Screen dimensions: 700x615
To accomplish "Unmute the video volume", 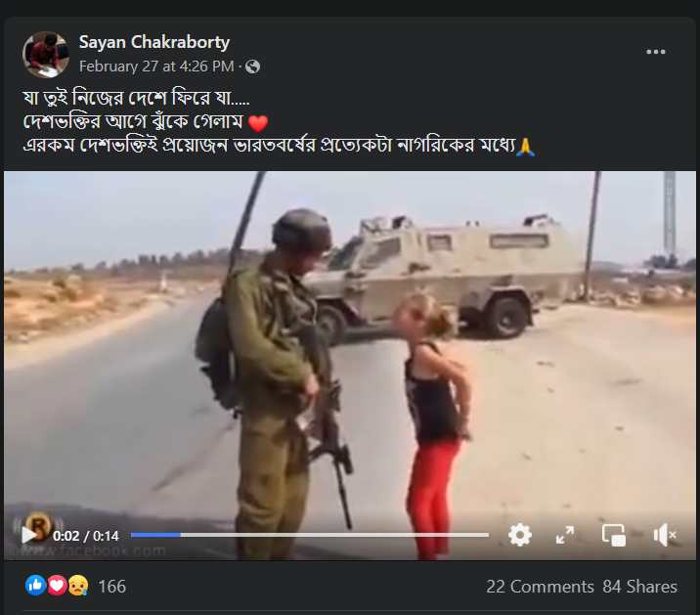I will point(665,535).
